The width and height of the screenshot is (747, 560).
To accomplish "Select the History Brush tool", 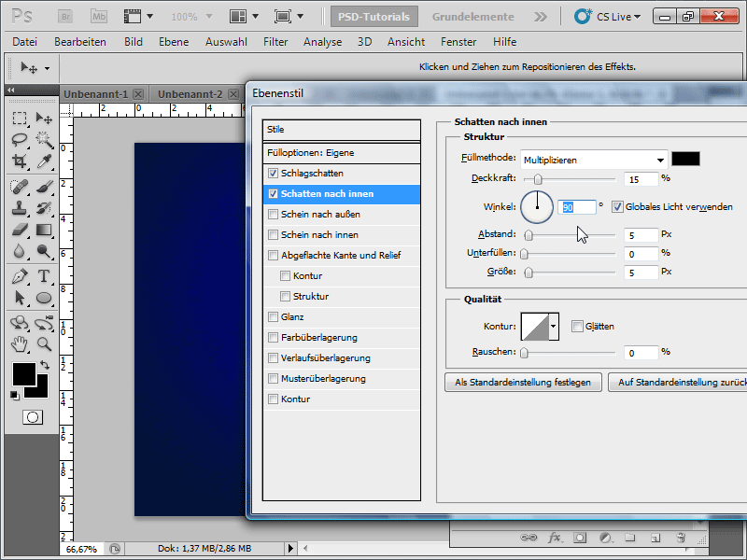I will 44,208.
